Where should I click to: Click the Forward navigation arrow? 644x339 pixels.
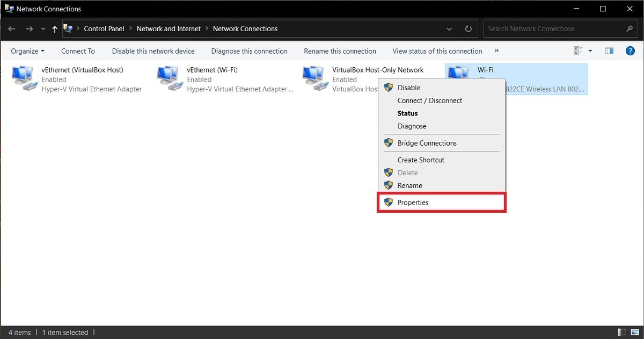30,29
